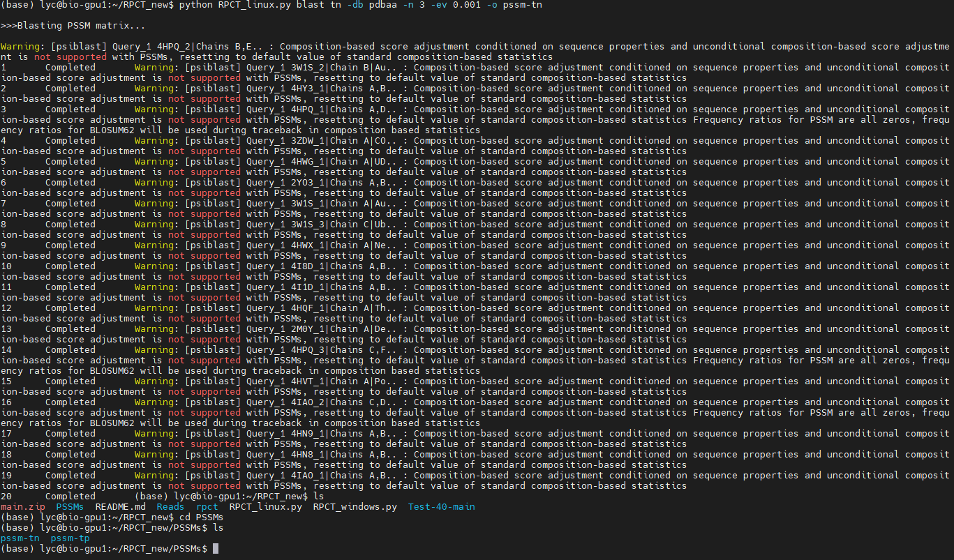Screen dimensions: 954x560
Task: Click the 'Test-40-main' directory name
Action: click(441, 507)
